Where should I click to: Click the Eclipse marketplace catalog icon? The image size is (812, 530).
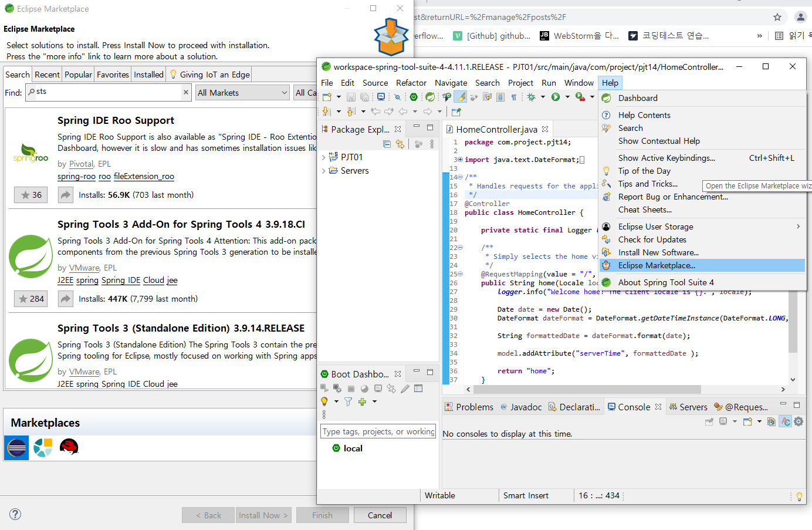click(16, 448)
